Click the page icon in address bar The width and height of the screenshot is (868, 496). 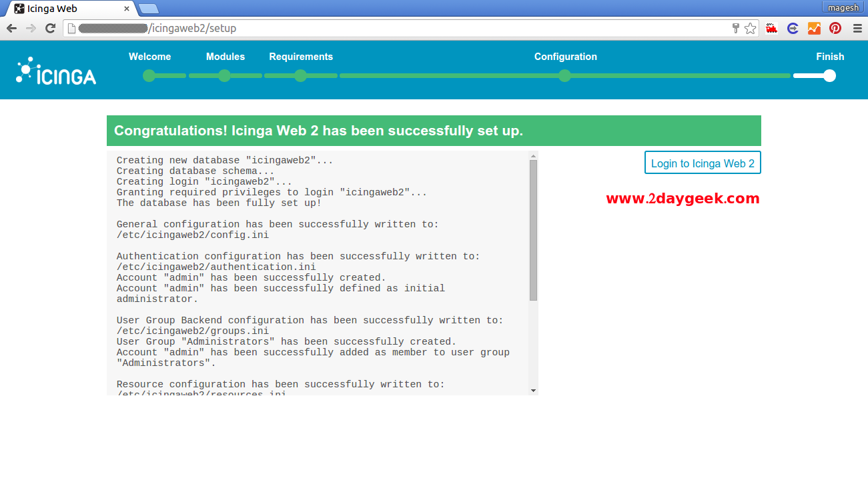pyautogui.click(x=71, y=28)
